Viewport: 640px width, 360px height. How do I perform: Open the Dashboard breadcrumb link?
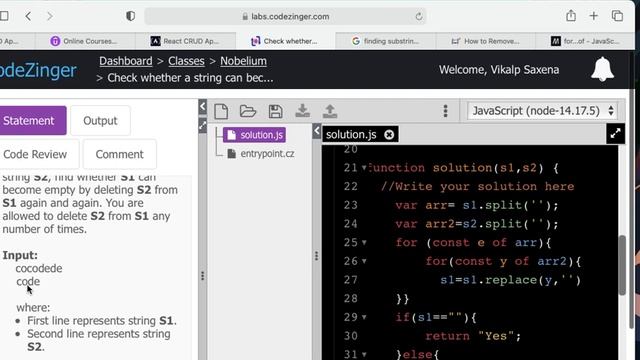click(126, 61)
